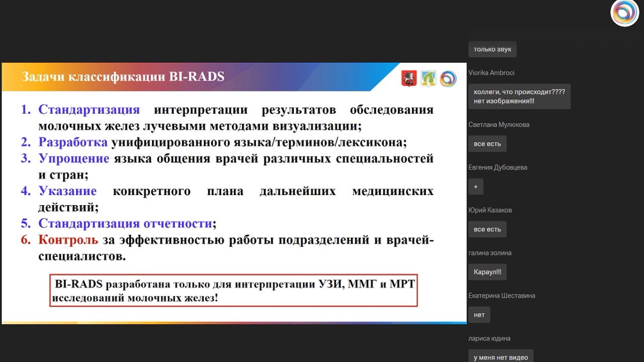Open Viorika Ambroci's name in chat

pos(492,73)
